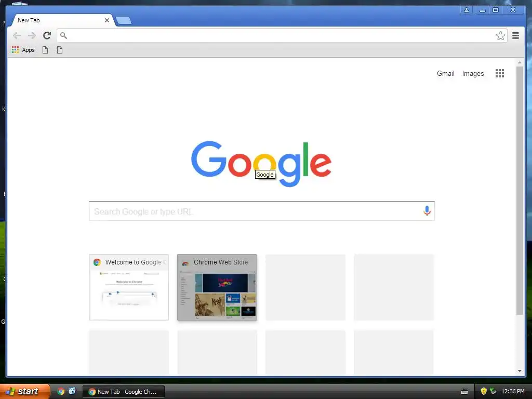Open the Chrome hamburger menu
The width and height of the screenshot is (532, 399).
[x=515, y=35]
